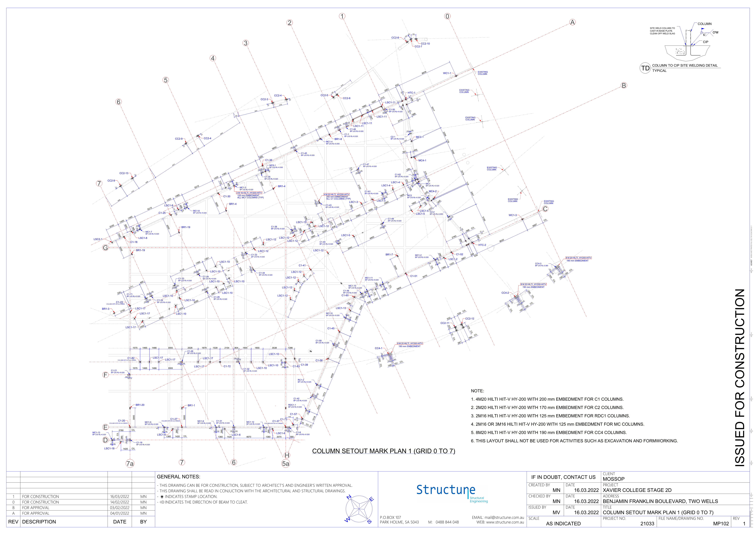Image resolution: width=756 pixels, height=535 pixels.
Task: Select the BENJAMIN FRANKLIN BOULEVARD address
Action: [661, 501]
